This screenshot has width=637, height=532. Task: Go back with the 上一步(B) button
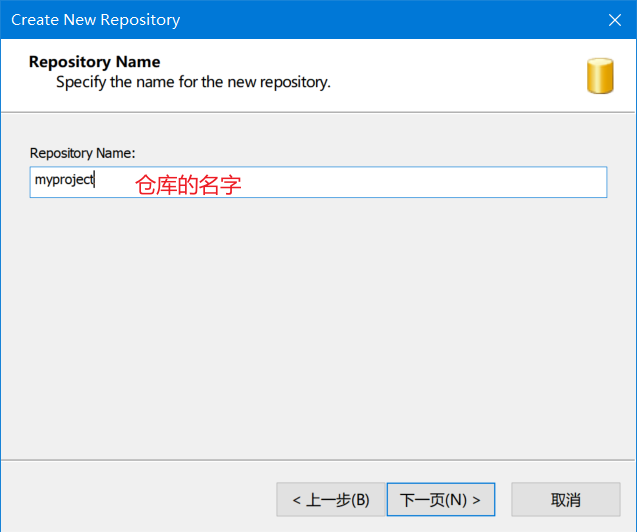(x=330, y=500)
